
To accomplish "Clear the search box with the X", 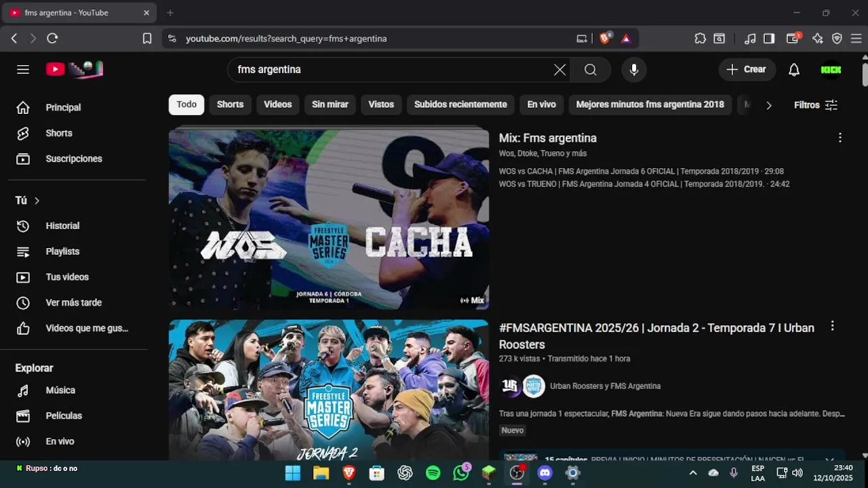I will 559,70.
